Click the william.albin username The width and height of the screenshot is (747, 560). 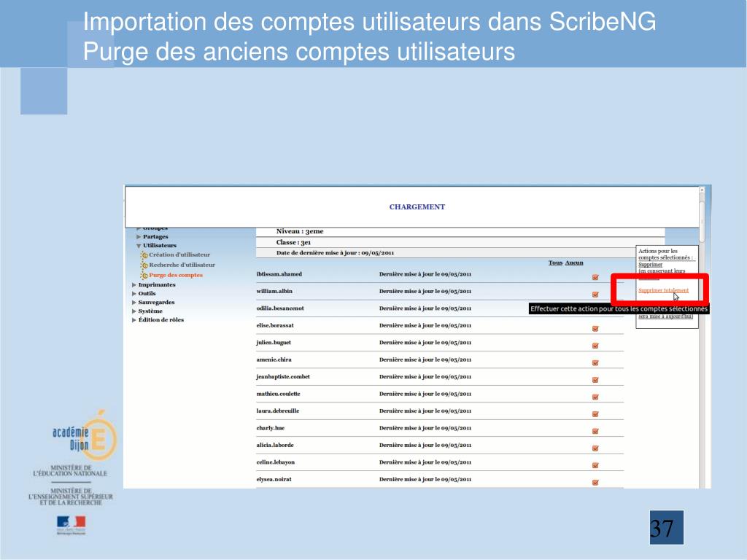274,292
